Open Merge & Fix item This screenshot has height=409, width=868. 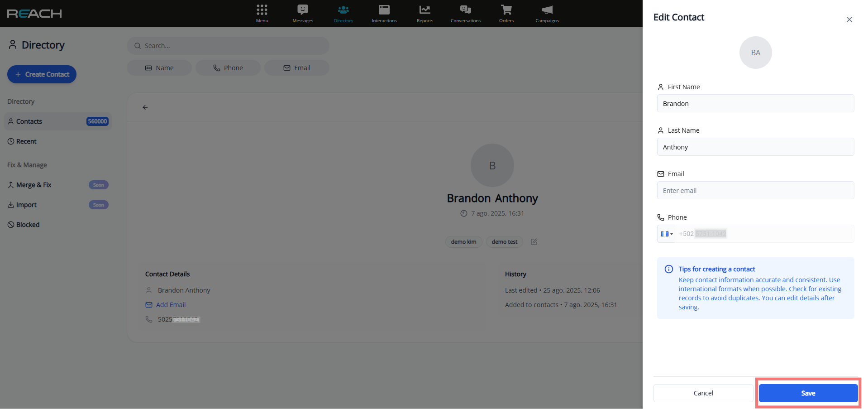(x=58, y=185)
